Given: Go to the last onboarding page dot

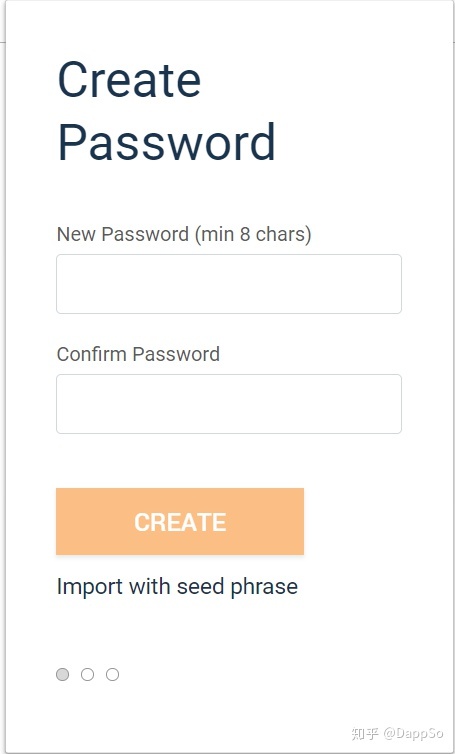Looking at the screenshot, I should pos(113,675).
